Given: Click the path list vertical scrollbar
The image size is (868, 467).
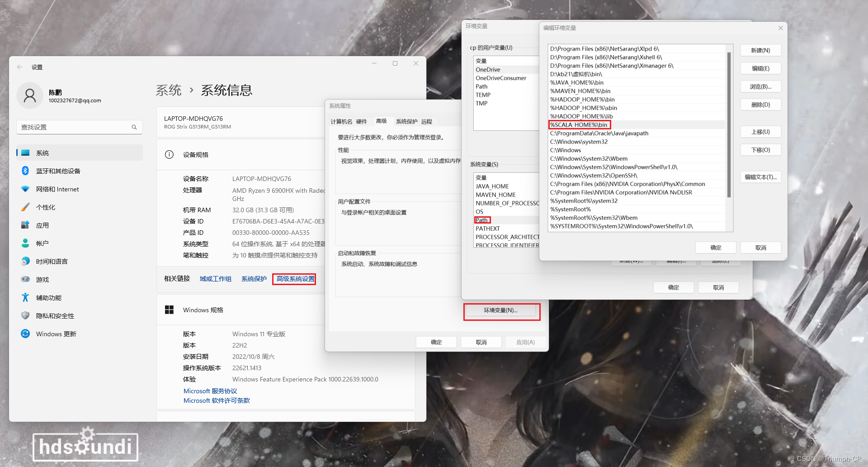Looking at the screenshot, I should (x=729, y=124).
